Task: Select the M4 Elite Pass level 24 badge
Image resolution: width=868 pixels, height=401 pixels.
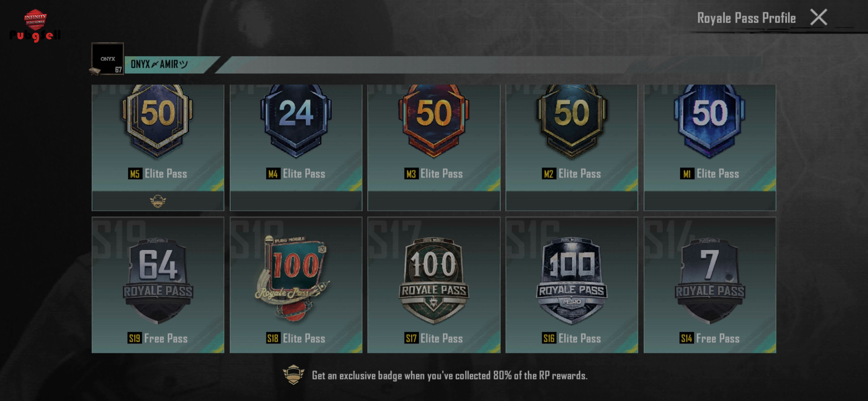Action: pyautogui.click(x=296, y=121)
